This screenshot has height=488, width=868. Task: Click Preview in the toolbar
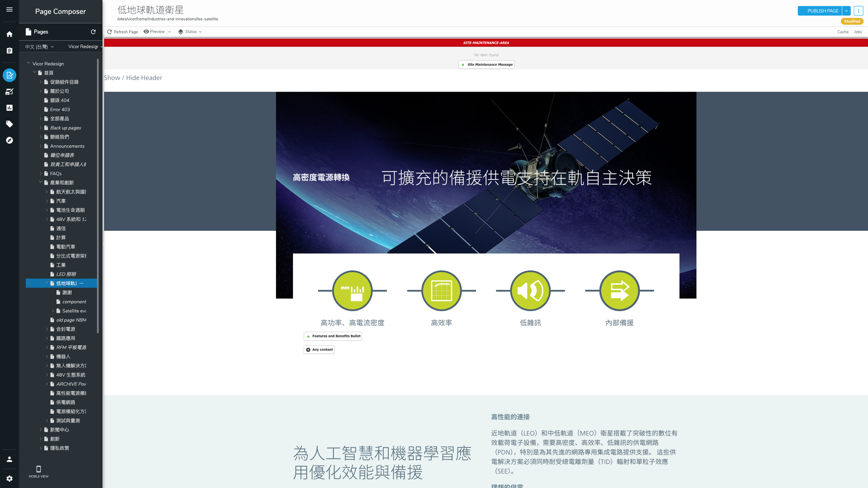154,32
